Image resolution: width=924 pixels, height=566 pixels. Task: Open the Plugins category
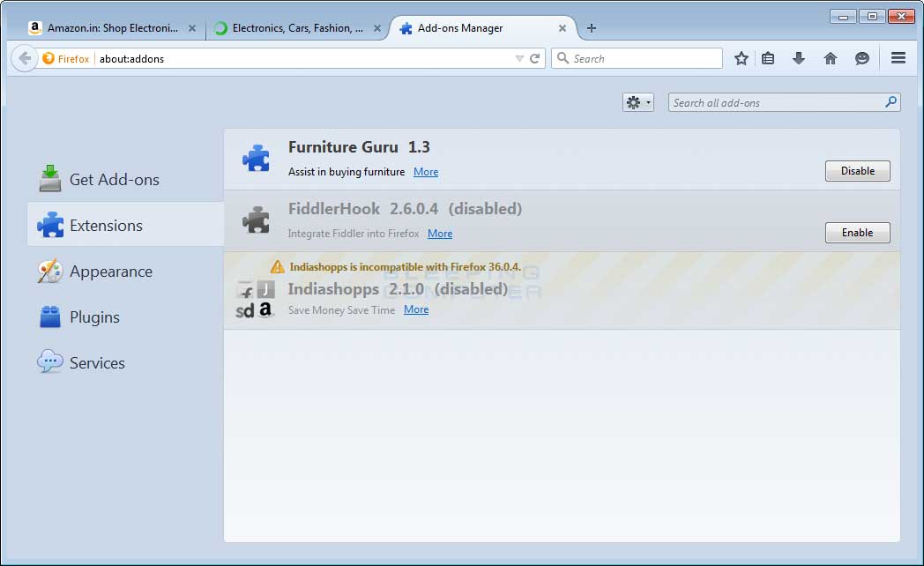[x=125, y=317]
